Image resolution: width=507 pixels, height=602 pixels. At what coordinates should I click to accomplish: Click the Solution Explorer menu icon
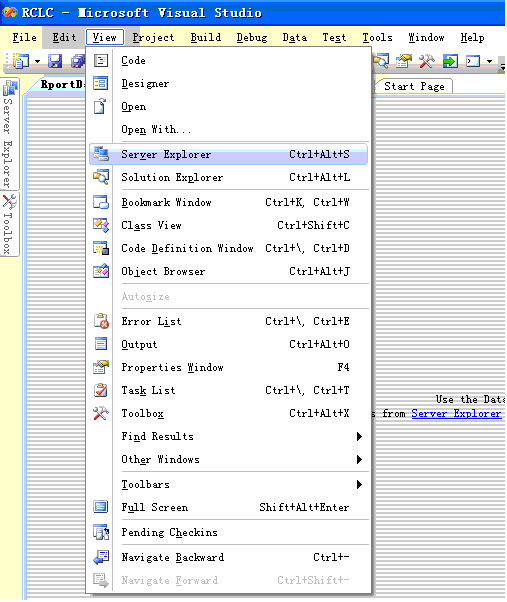(101, 177)
